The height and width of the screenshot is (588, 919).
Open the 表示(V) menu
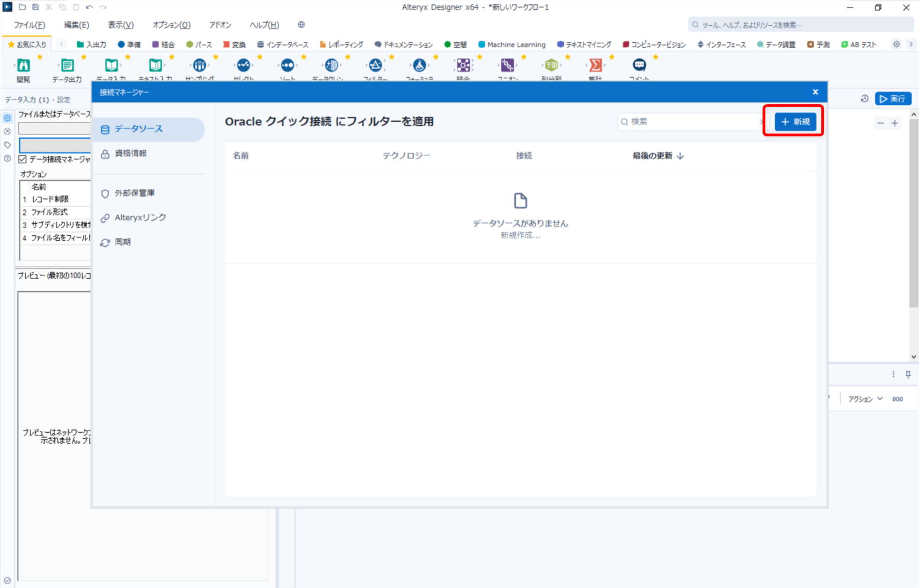pyautogui.click(x=121, y=25)
